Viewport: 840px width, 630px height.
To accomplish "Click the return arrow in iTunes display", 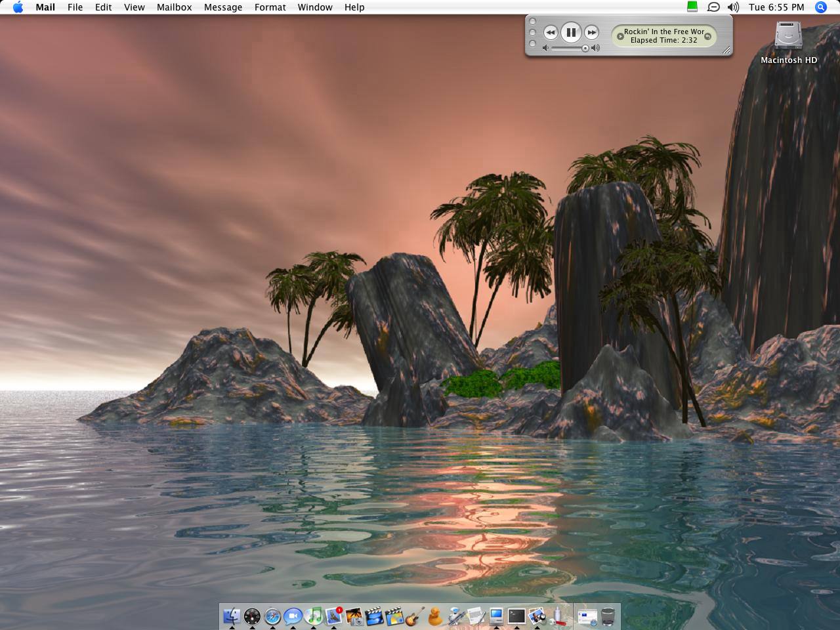I will pos(707,36).
